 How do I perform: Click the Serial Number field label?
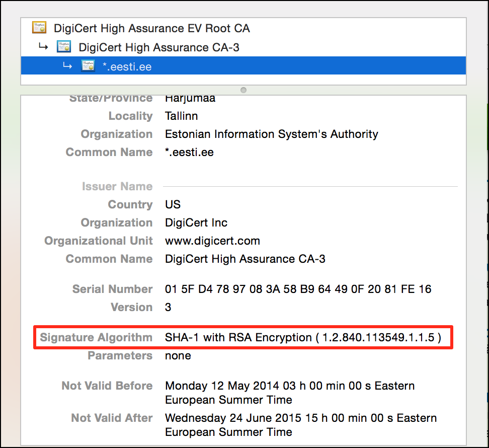tap(112, 289)
